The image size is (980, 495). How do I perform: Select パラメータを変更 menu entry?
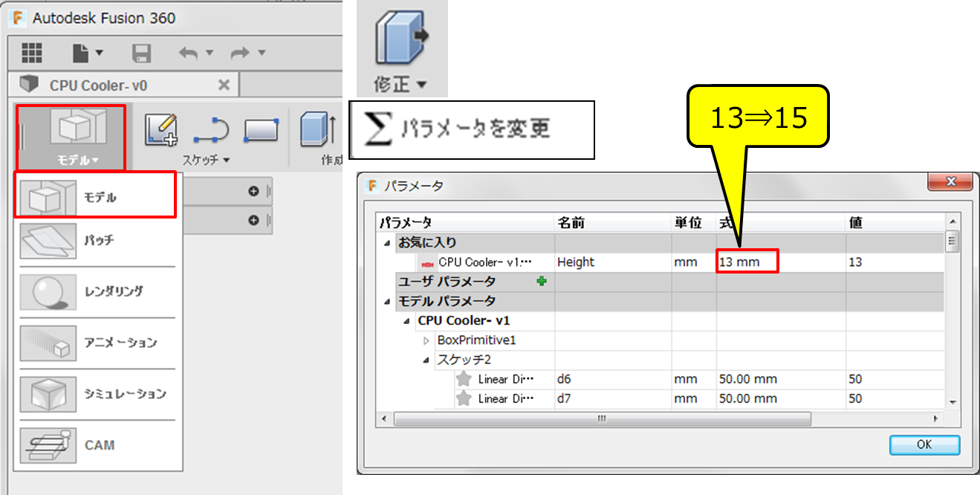[x=472, y=130]
